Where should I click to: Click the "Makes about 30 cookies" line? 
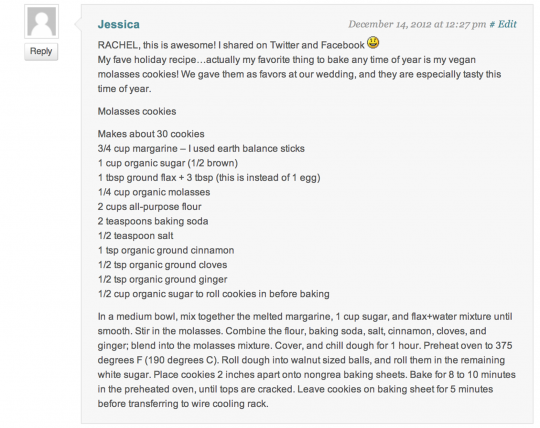[151, 134]
